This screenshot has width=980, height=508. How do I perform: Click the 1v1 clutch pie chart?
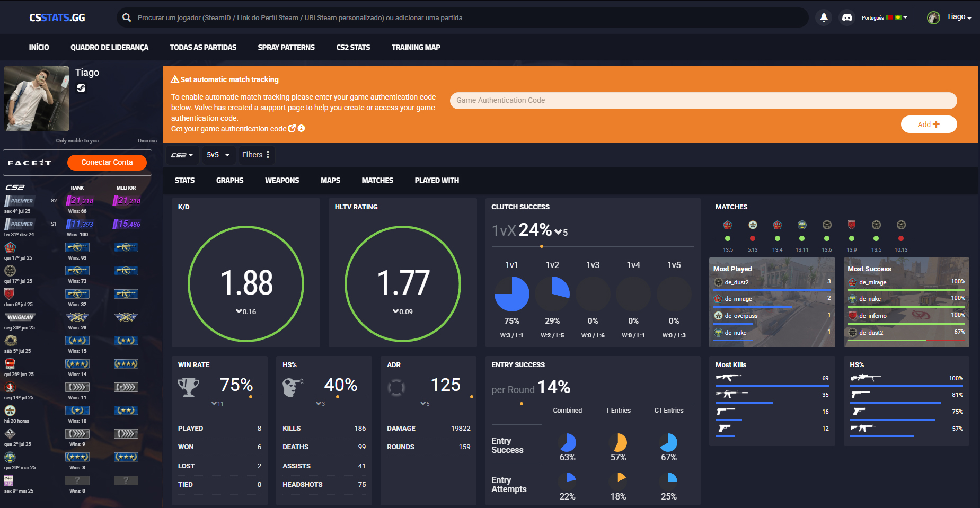point(511,293)
